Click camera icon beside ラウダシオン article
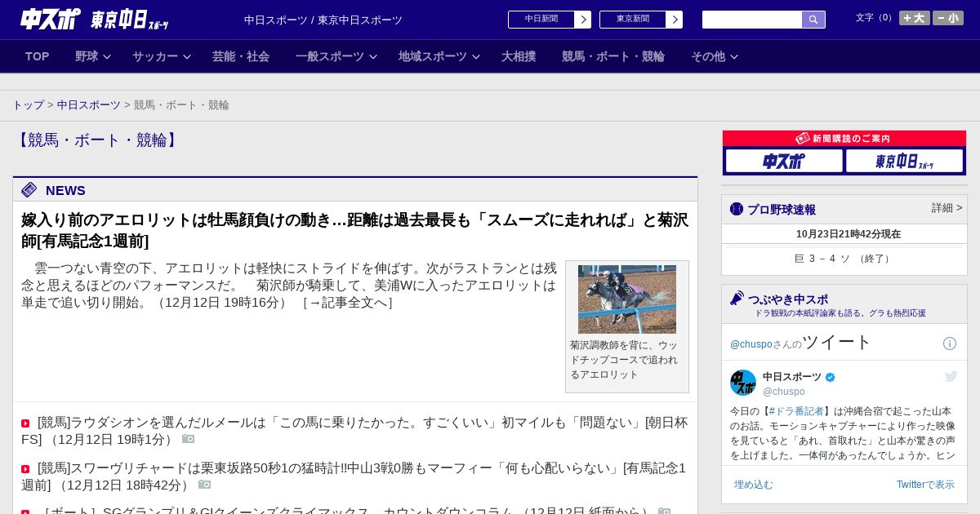The height and width of the screenshot is (514, 980). click(x=189, y=439)
